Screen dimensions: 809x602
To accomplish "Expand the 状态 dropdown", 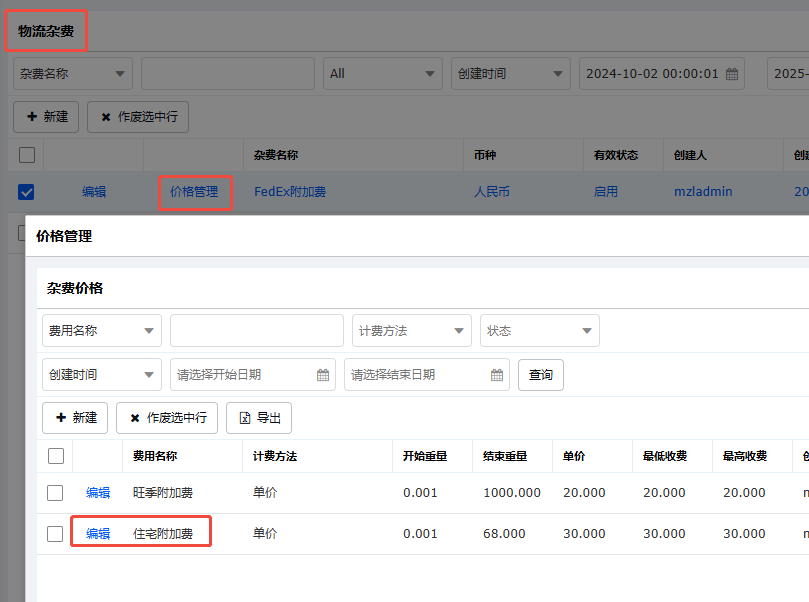I will click(540, 331).
